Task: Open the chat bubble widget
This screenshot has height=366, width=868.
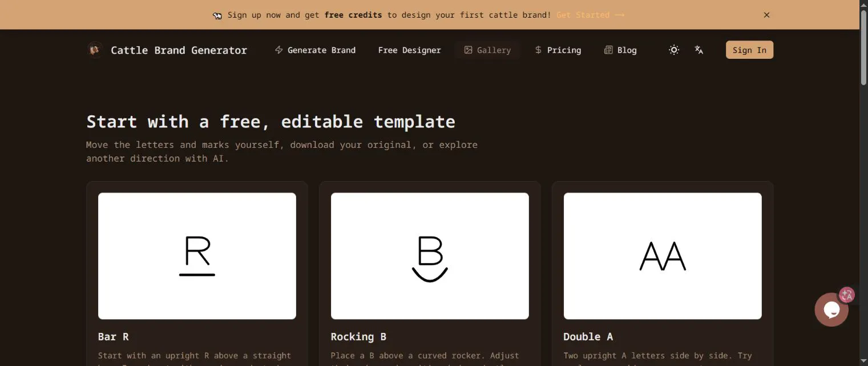Action: click(831, 309)
